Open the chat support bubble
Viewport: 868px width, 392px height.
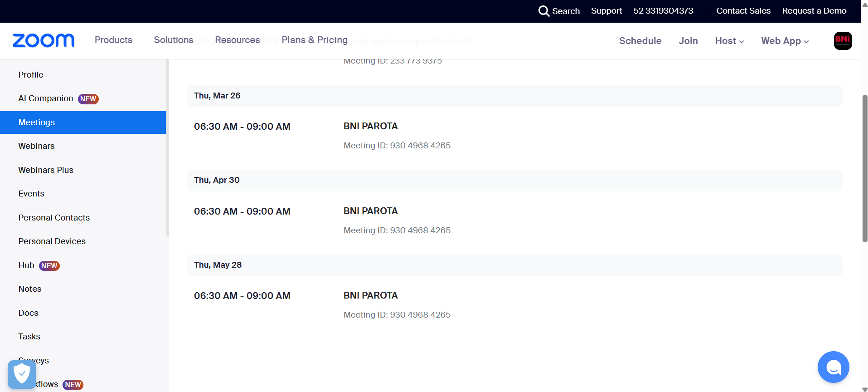pyautogui.click(x=833, y=367)
